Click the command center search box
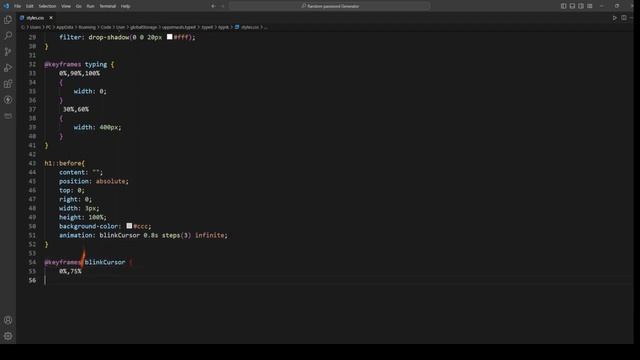The width and height of the screenshot is (640, 360). tap(330, 6)
